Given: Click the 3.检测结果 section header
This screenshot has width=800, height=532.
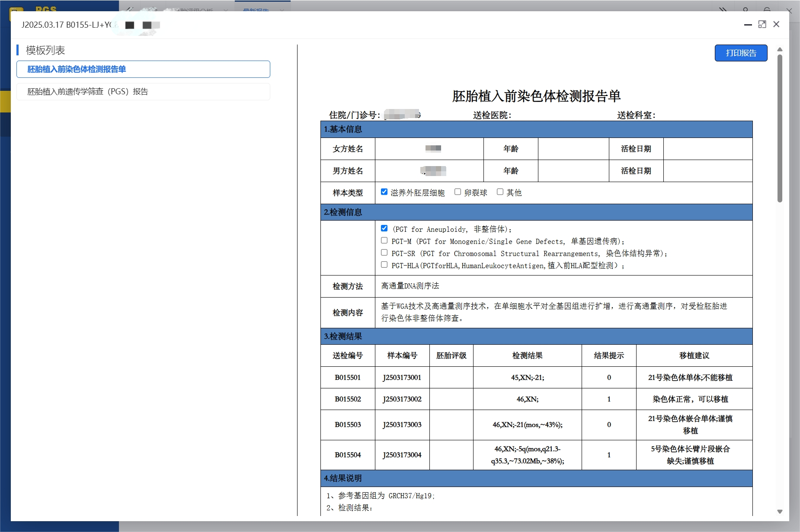Looking at the screenshot, I should 536,337.
